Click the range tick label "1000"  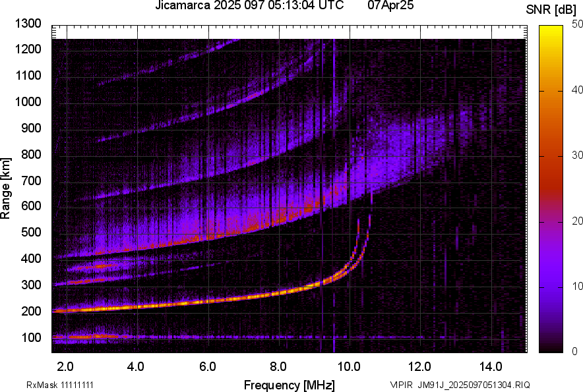[28, 101]
